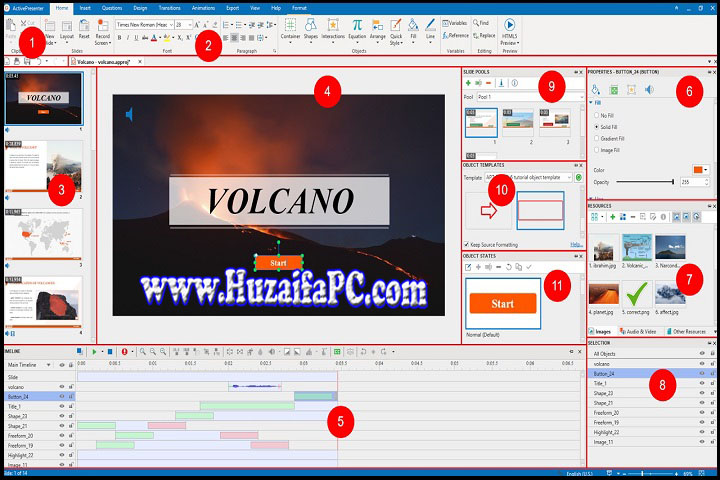Click the Save icon in quick access toolbar
This screenshot has width=720, height=480.
click(x=27, y=61)
